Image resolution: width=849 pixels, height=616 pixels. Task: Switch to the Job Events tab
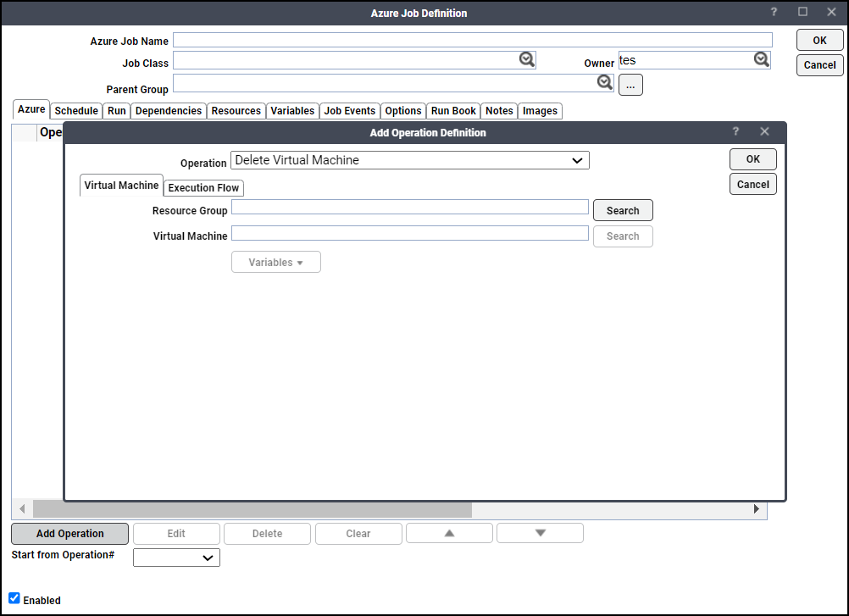(x=350, y=111)
